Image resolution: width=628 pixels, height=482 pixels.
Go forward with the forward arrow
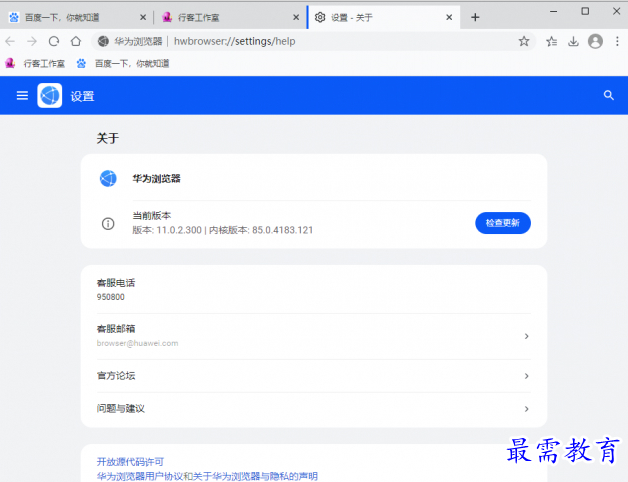32,41
